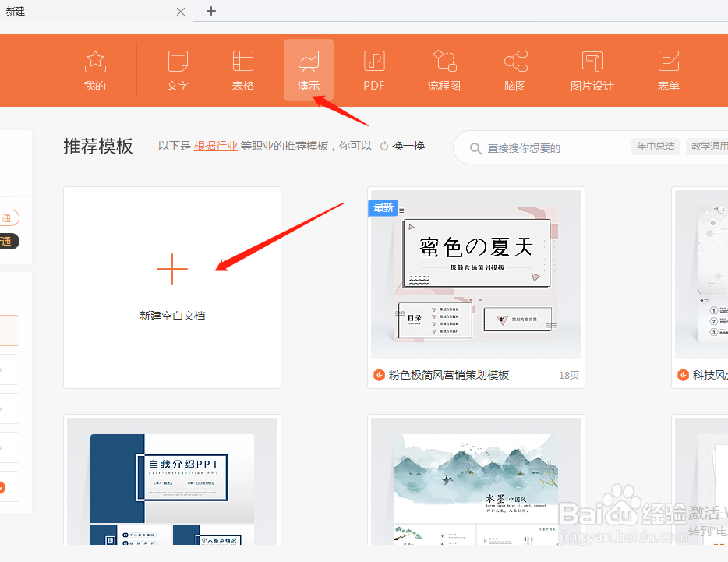Open 蜜色の夏天 template thumbnail

[x=476, y=274]
